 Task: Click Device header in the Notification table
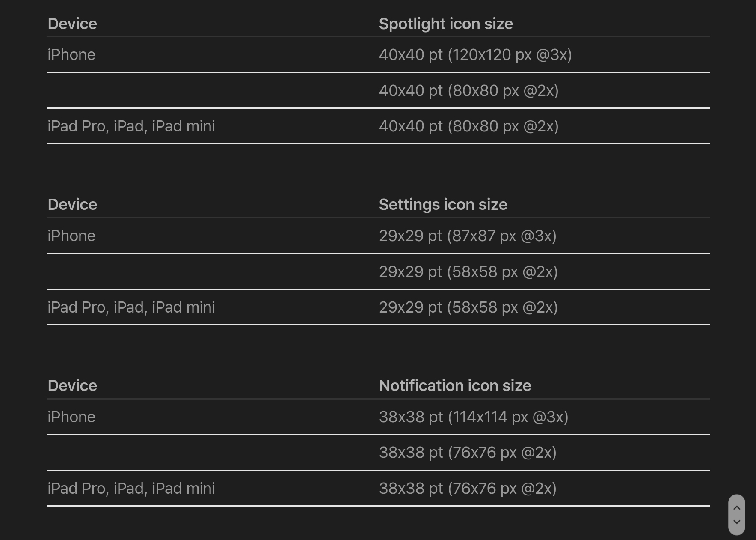tap(72, 386)
